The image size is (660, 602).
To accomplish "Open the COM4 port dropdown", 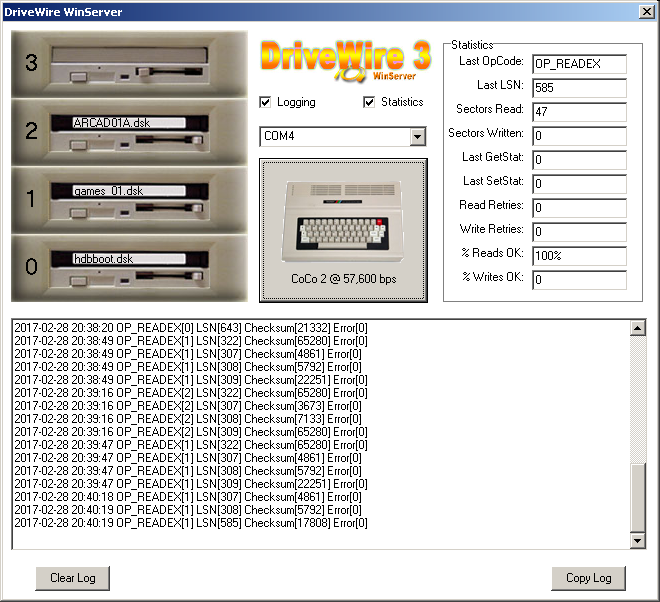I will 417,136.
